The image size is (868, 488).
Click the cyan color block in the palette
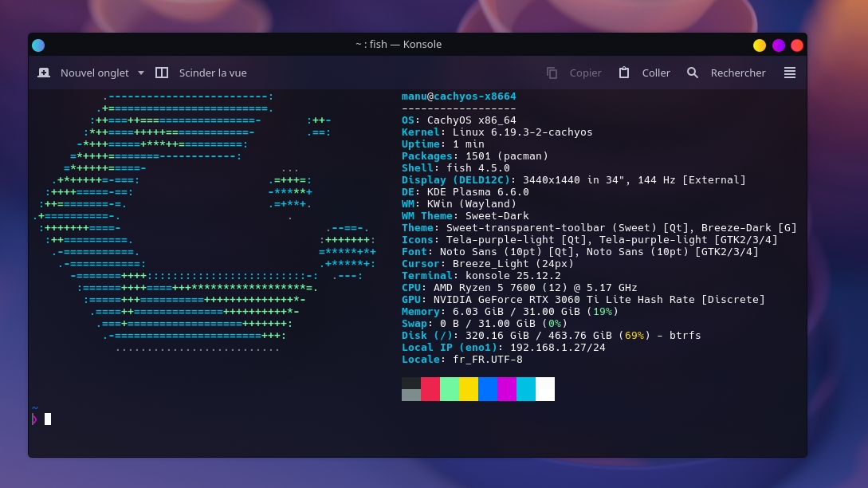pyautogui.click(x=526, y=389)
